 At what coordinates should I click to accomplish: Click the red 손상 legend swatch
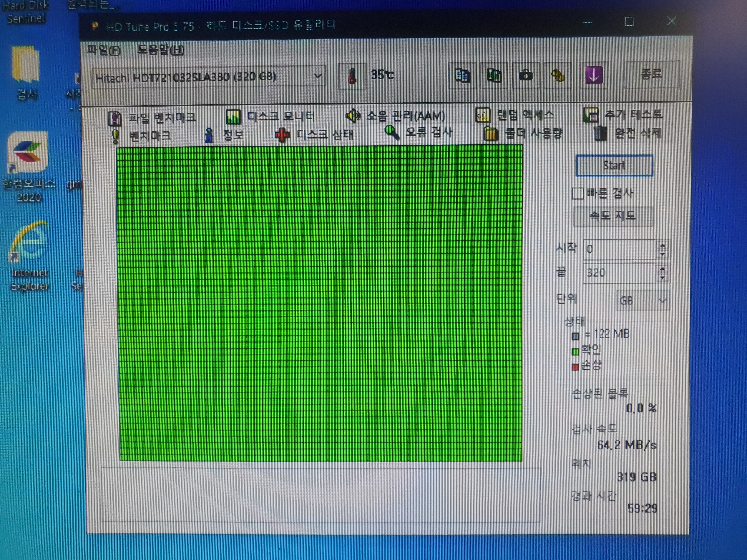575,367
